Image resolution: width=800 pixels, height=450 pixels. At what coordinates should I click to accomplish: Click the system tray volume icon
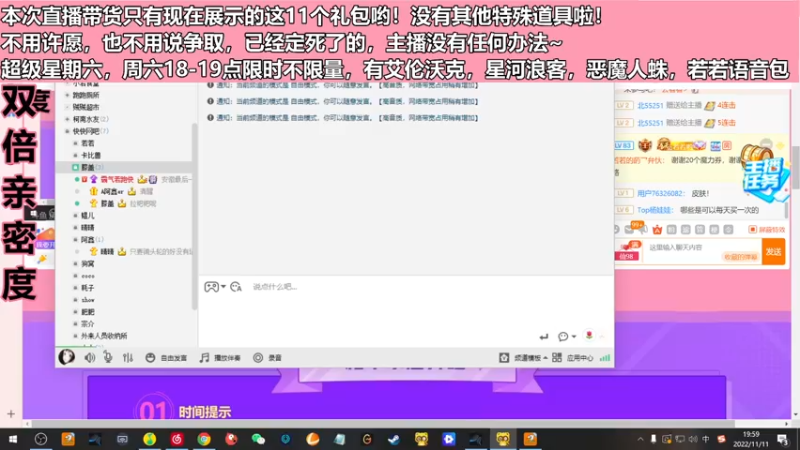click(692, 439)
